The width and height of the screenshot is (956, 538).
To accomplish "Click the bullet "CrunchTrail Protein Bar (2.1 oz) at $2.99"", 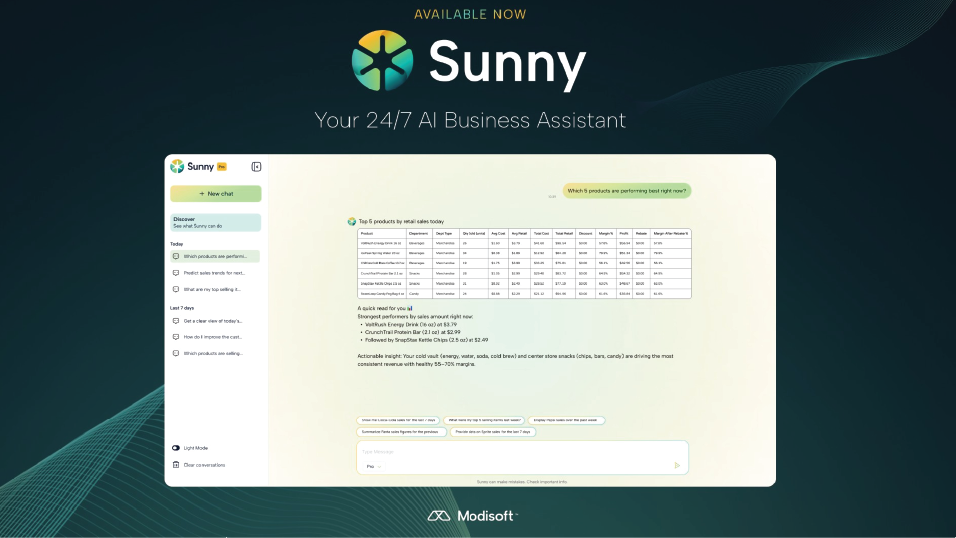I will pos(413,332).
